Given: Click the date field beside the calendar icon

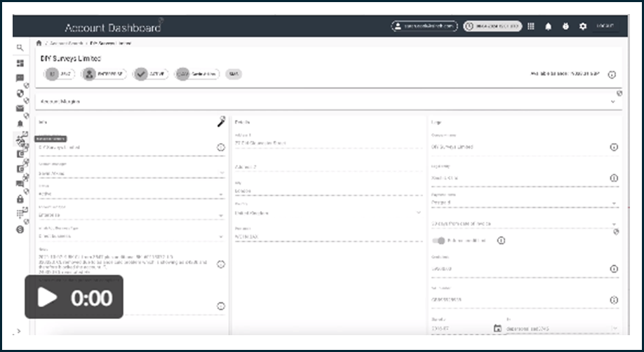Looking at the screenshot, I should click(461, 329).
